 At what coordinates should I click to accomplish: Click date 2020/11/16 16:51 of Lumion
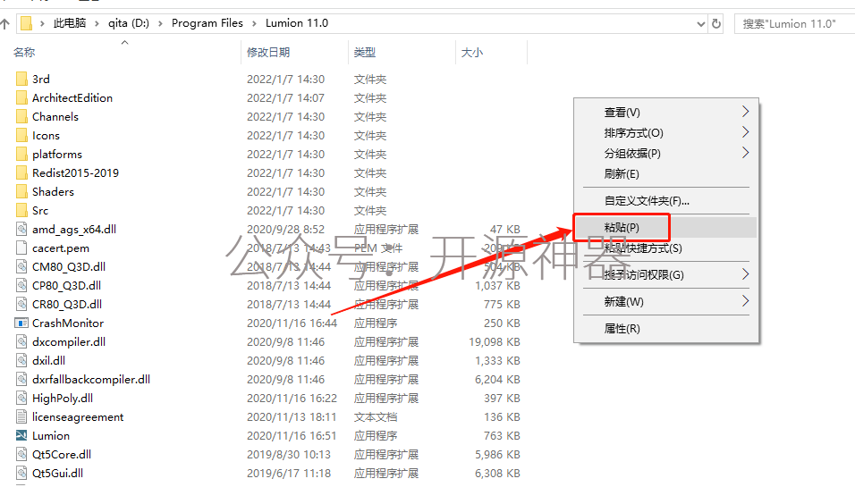(x=292, y=436)
